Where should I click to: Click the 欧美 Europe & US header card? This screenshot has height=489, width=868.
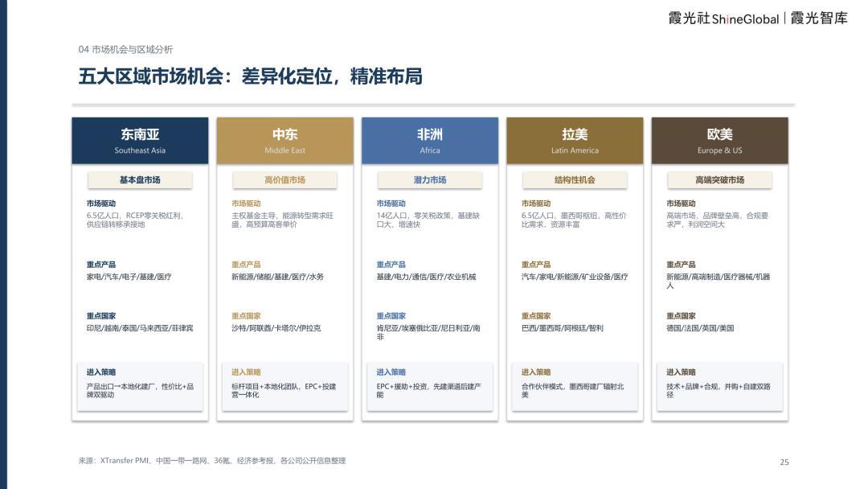point(719,141)
